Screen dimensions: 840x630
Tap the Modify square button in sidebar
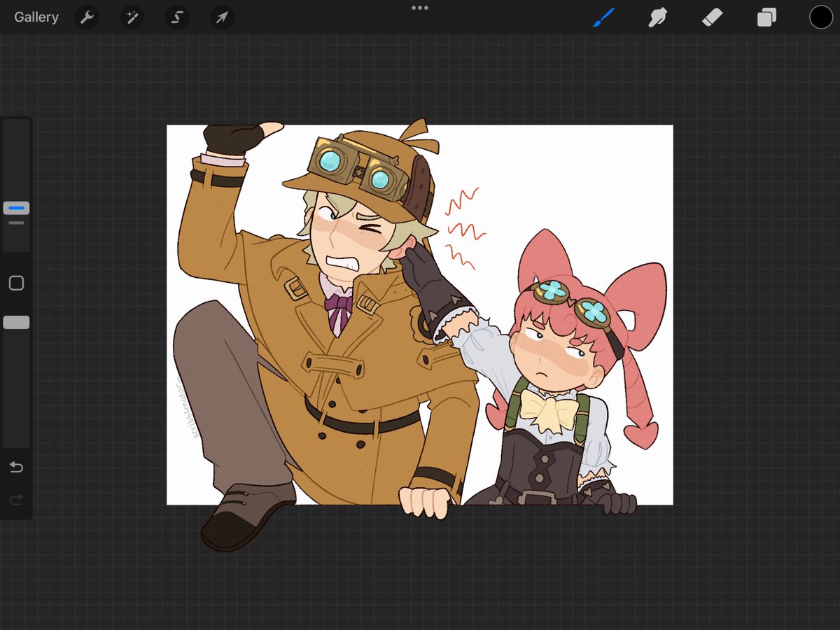(16, 283)
